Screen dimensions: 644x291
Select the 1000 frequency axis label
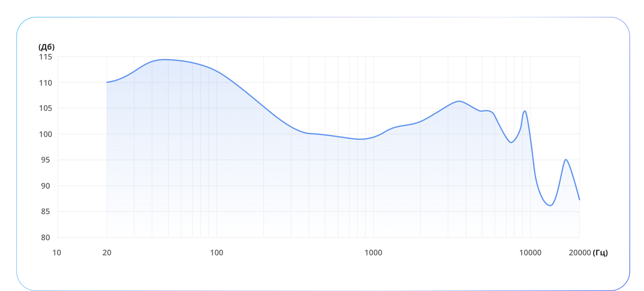click(373, 252)
